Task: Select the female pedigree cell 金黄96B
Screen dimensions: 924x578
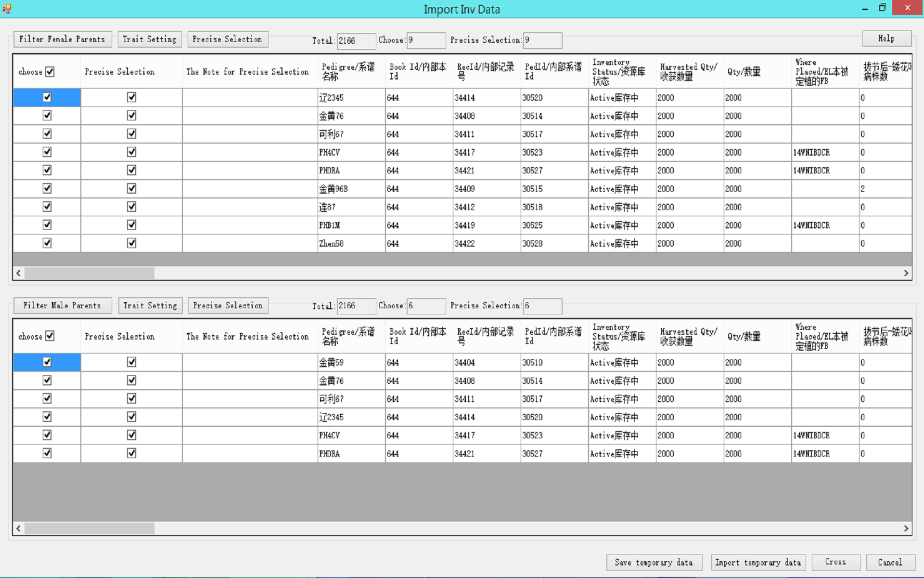Action: (351, 189)
